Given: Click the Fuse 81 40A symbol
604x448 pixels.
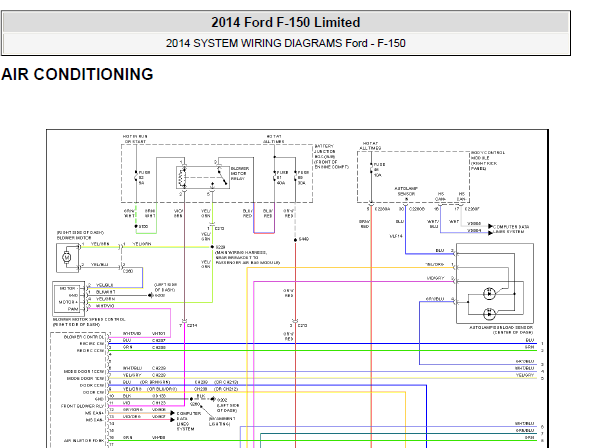Looking at the screenshot, I should point(274,177).
